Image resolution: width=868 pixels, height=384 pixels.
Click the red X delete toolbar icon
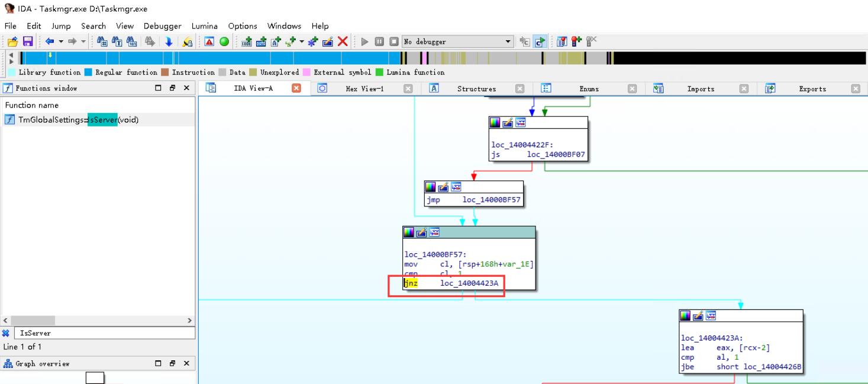click(342, 41)
